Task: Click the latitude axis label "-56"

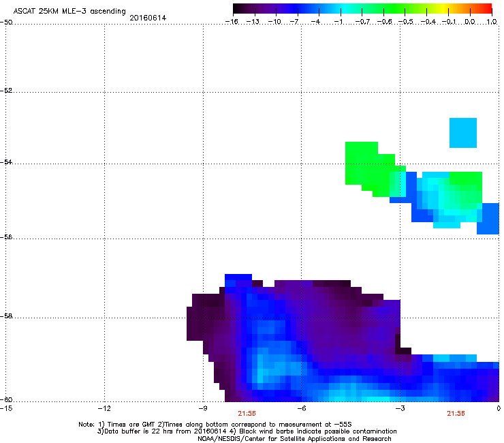Action: [6, 236]
